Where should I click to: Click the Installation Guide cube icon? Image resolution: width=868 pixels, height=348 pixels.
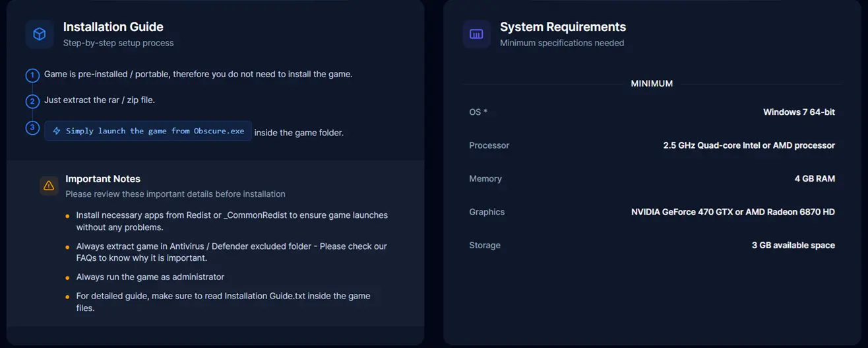click(x=40, y=34)
